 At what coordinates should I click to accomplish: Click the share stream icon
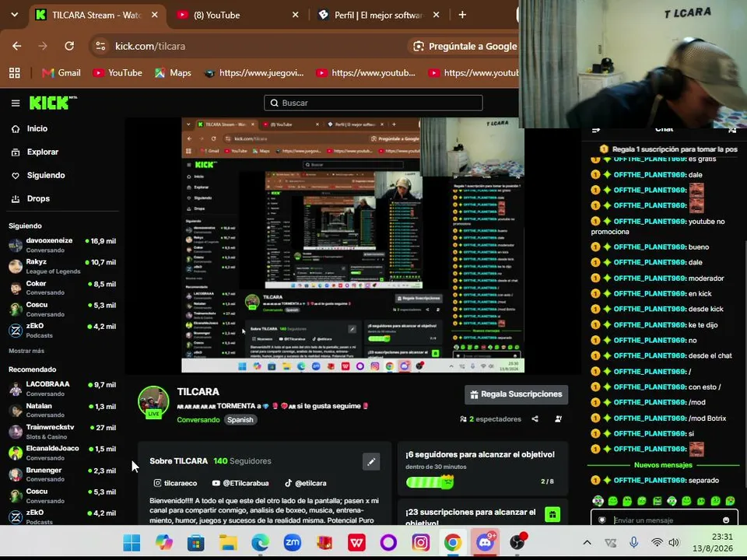click(535, 419)
